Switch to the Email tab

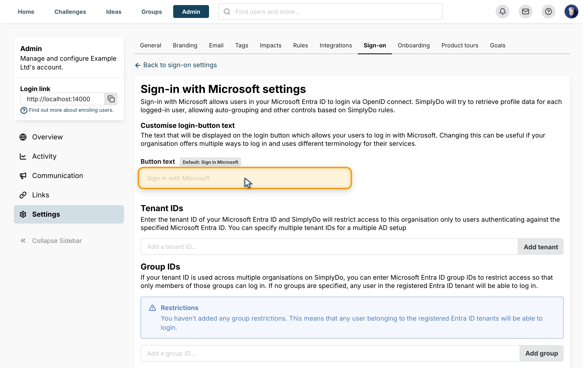click(216, 46)
